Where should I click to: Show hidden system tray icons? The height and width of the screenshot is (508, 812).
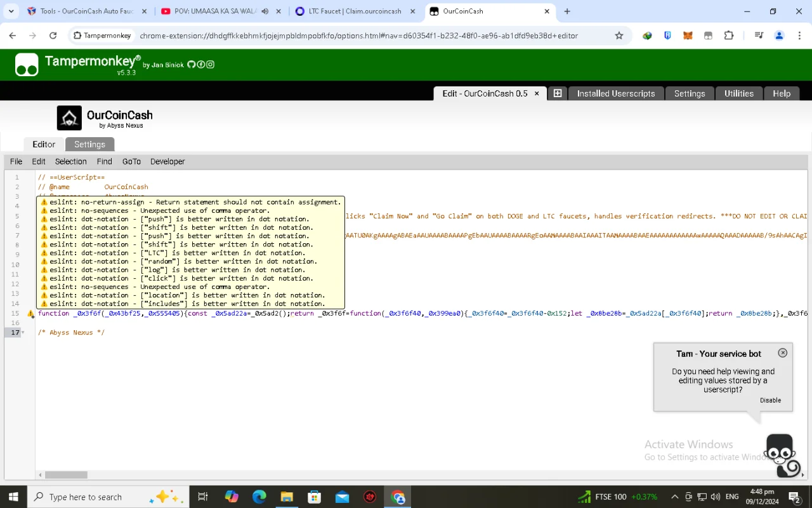point(674,497)
